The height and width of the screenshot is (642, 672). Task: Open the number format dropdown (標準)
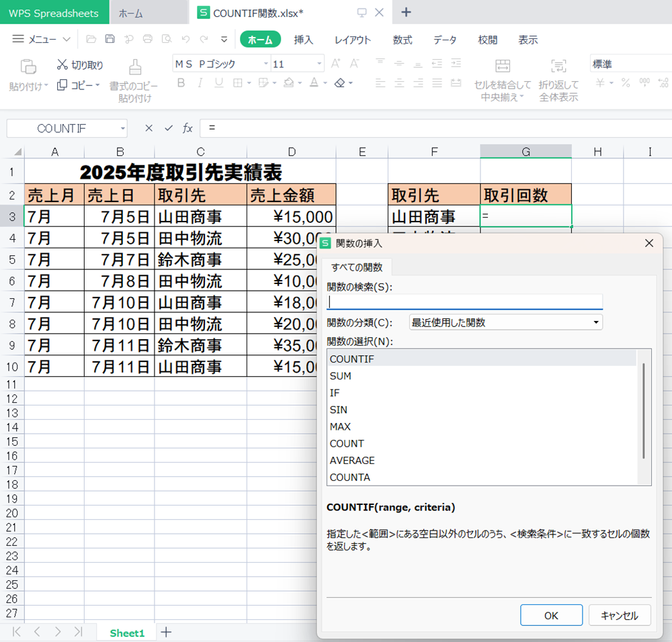click(x=631, y=64)
